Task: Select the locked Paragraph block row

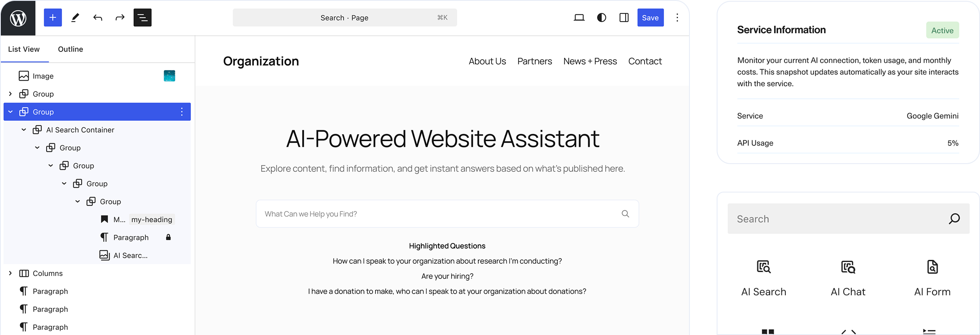Action: click(x=97, y=237)
